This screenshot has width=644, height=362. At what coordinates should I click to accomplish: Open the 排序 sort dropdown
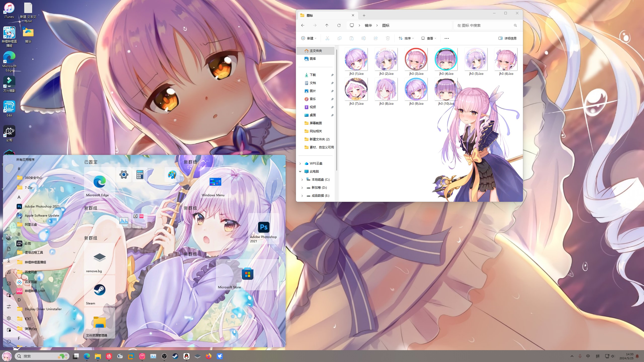click(406, 38)
